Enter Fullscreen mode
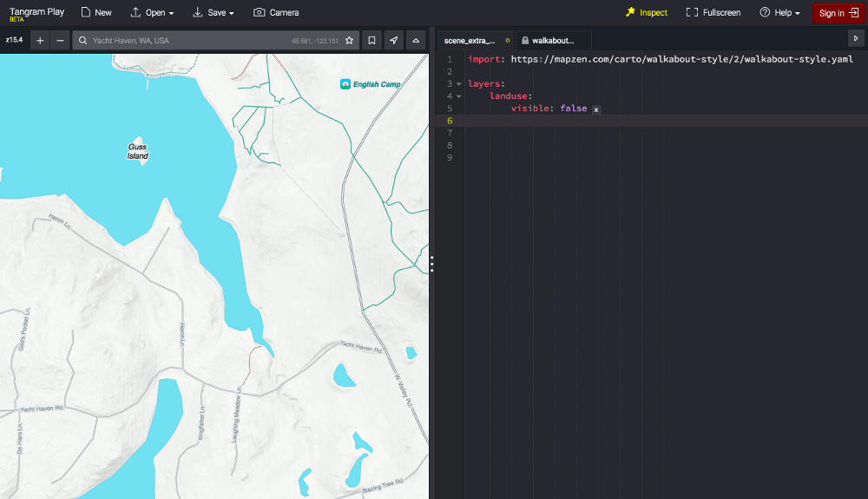 pos(713,12)
